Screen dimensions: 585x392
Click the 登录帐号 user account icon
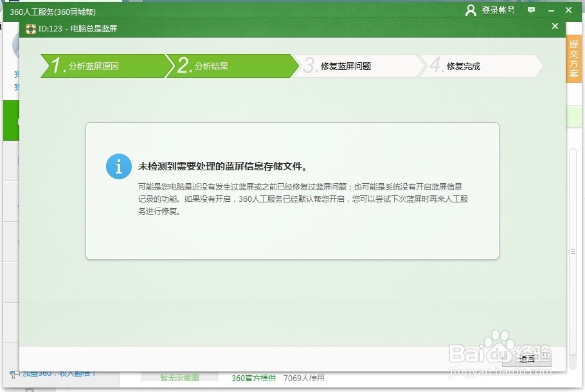point(470,10)
